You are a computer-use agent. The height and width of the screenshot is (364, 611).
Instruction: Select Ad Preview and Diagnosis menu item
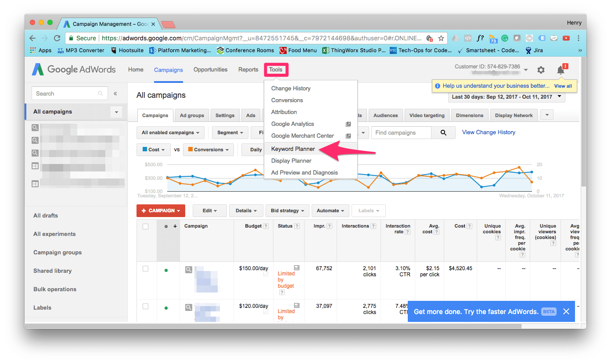click(311, 173)
